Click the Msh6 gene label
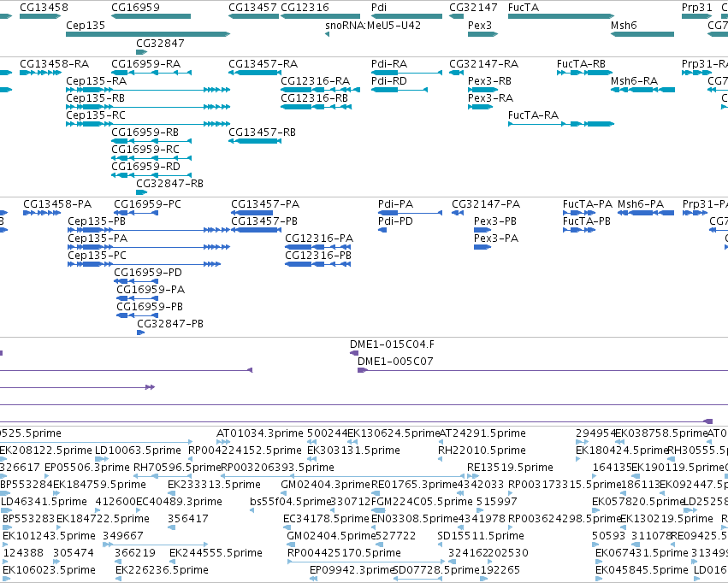 pyautogui.click(x=624, y=25)
